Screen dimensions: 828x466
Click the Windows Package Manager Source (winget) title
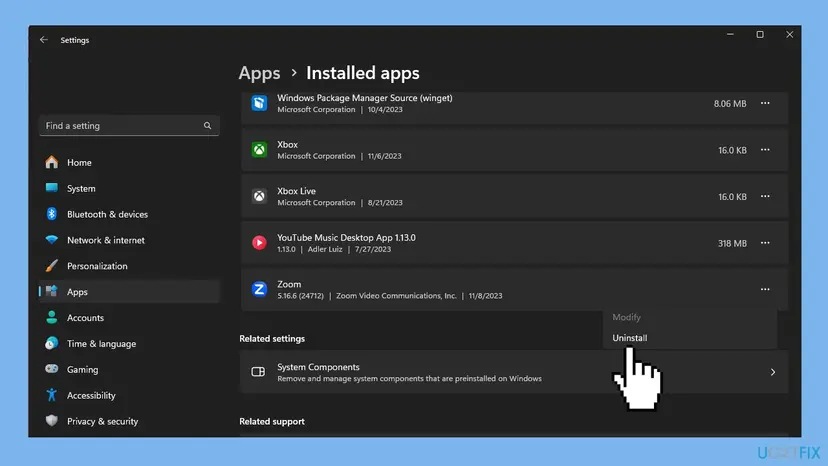coord(365,98)
